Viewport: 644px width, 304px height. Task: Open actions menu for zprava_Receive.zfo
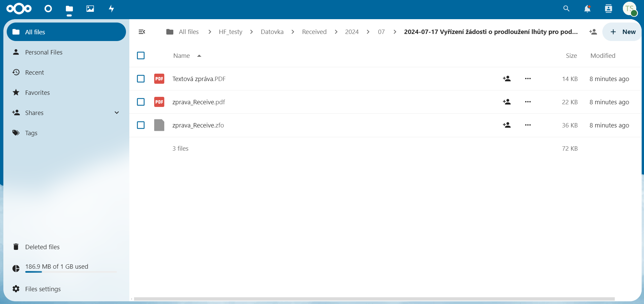coord(528,125)
